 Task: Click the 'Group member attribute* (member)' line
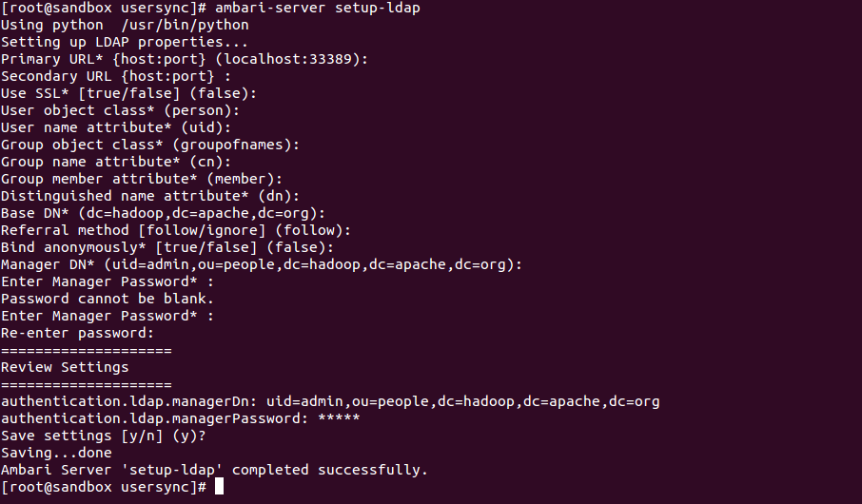(x=142, y=179)
